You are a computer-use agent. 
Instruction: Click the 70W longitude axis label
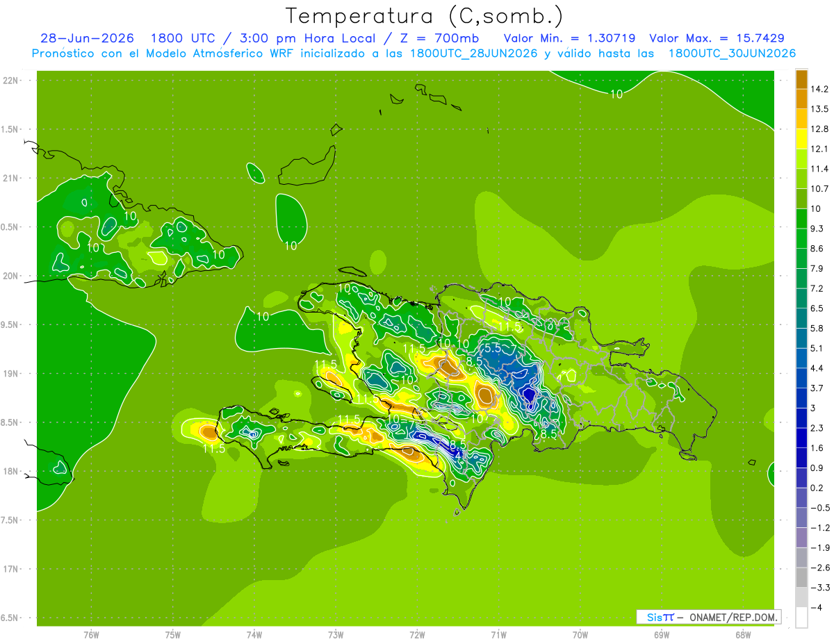tap(580, 634)
